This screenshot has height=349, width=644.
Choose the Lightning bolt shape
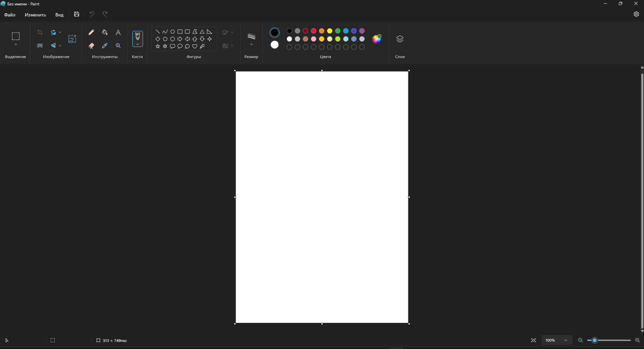(202, 46)
